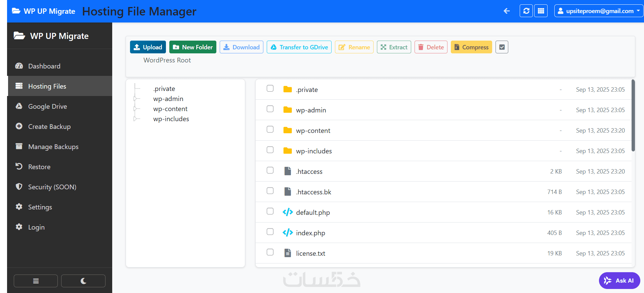Click the WordPress Root breadcrumb
Screen dimensions: 644x293
point(167,60)
